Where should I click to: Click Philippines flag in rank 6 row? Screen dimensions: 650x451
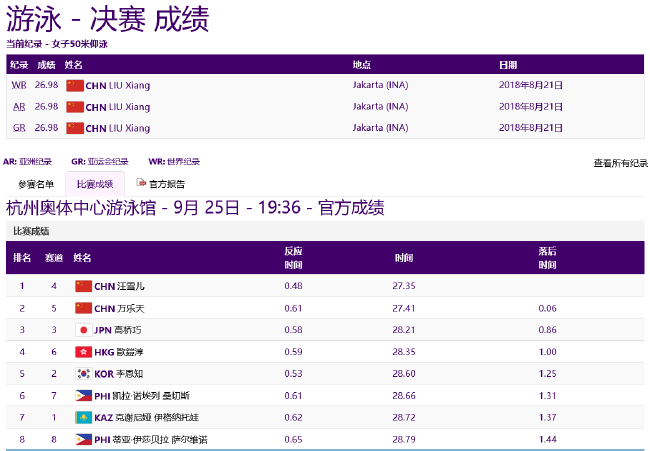[83, 395]
